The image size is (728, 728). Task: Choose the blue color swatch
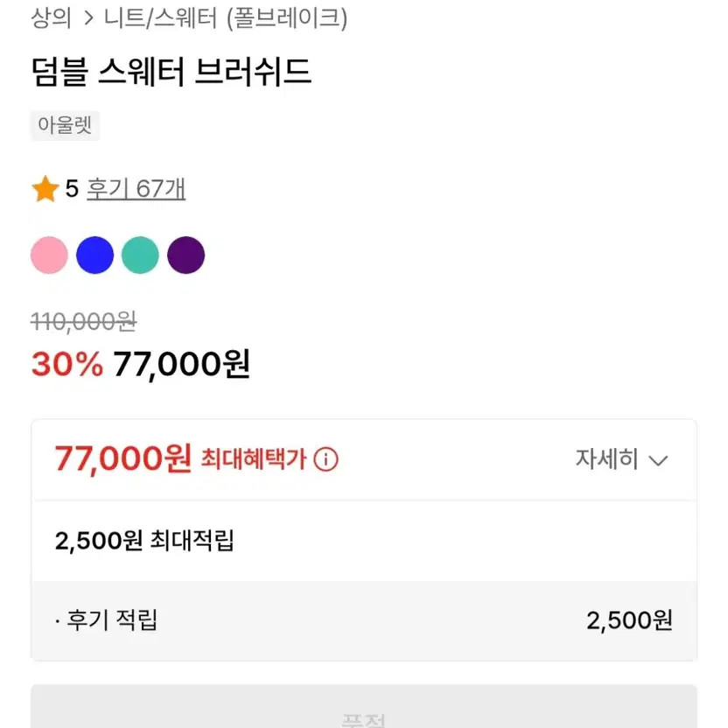click(x=94, y=255)
